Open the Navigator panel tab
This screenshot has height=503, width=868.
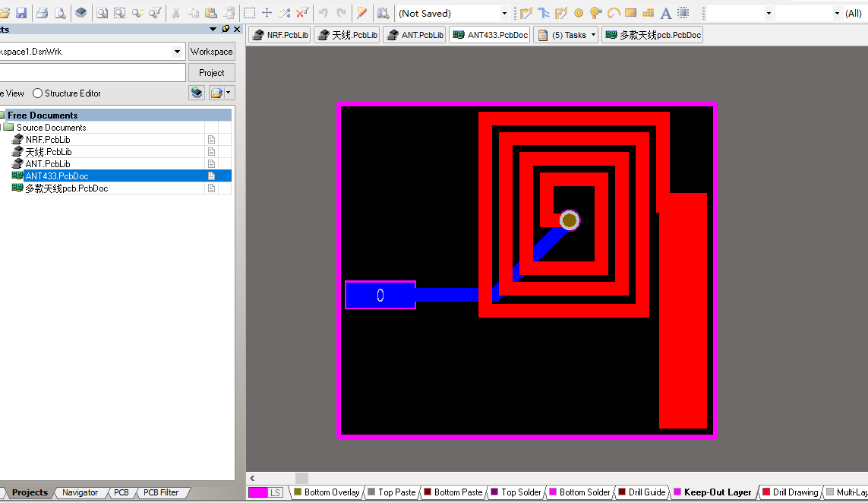coord(80,492)
